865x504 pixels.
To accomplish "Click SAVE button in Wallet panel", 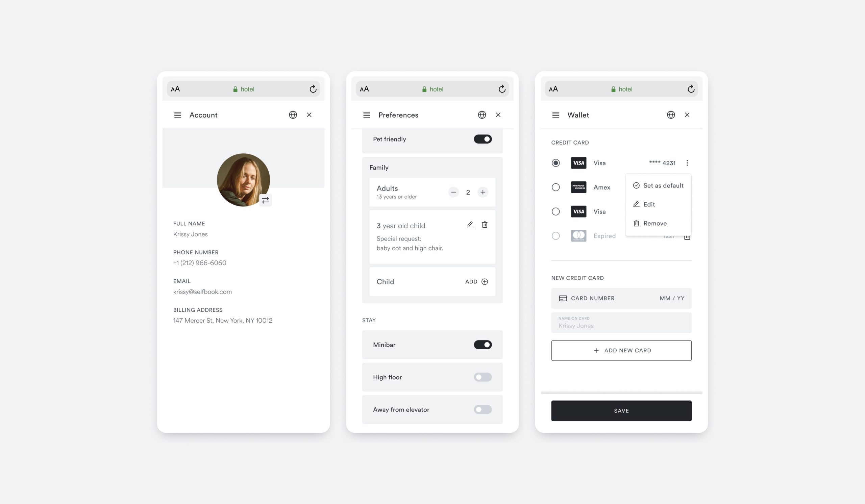I will pos(621,410).
